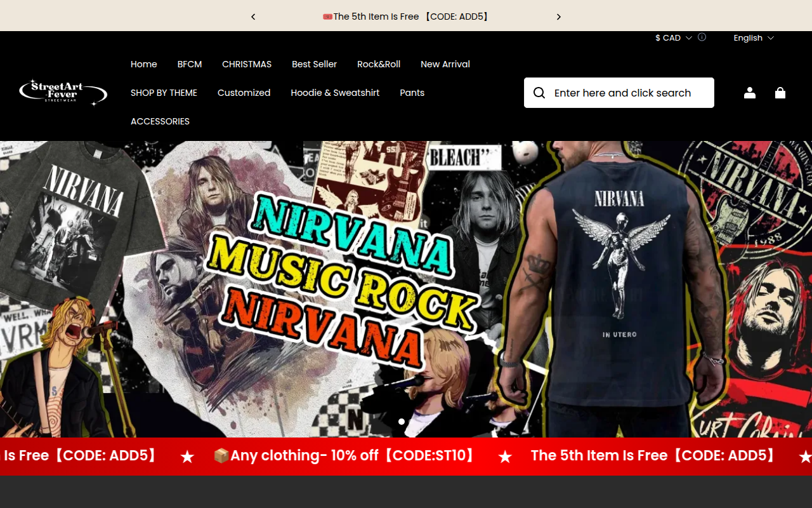Open Hoodie & Sweatshirt menu item

click(335, 93)
